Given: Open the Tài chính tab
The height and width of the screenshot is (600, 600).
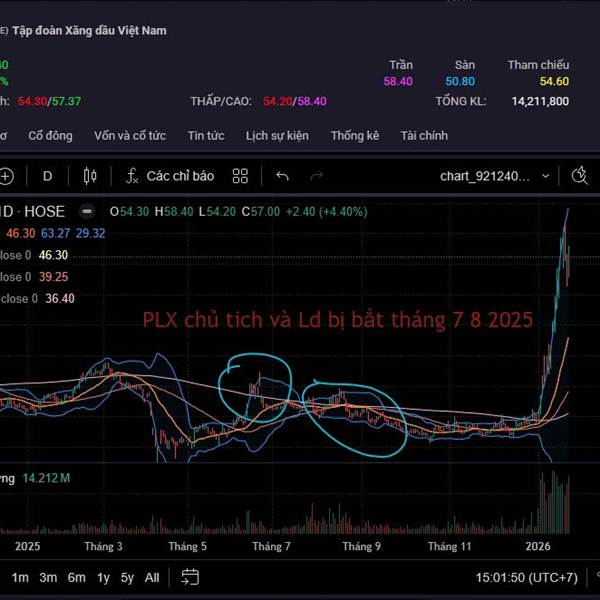Looking at the screenshot, I should (424, 135).
